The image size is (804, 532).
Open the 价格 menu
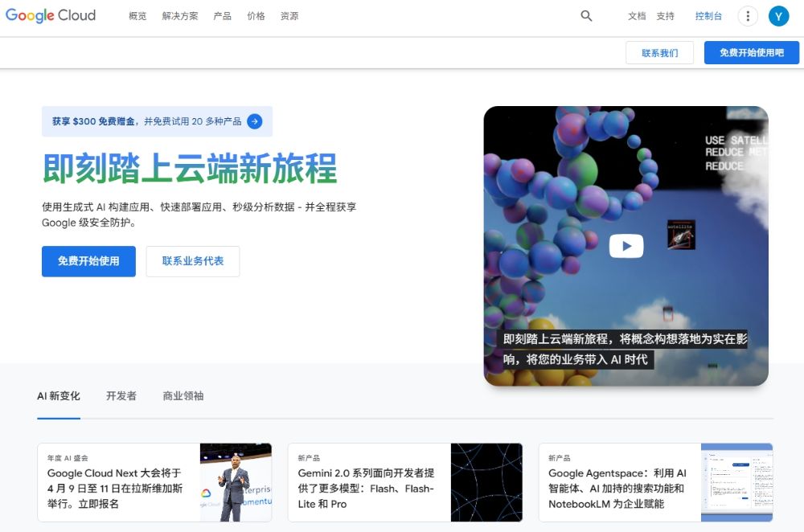click(x=256, y=16)
